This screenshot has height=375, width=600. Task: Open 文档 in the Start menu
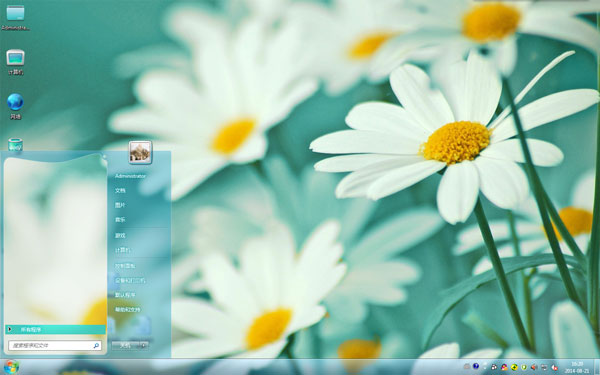click(120, 191)
